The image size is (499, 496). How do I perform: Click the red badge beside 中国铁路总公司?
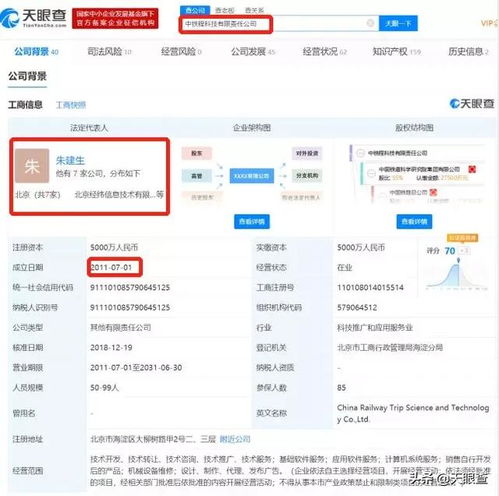(x=433, y=192)
